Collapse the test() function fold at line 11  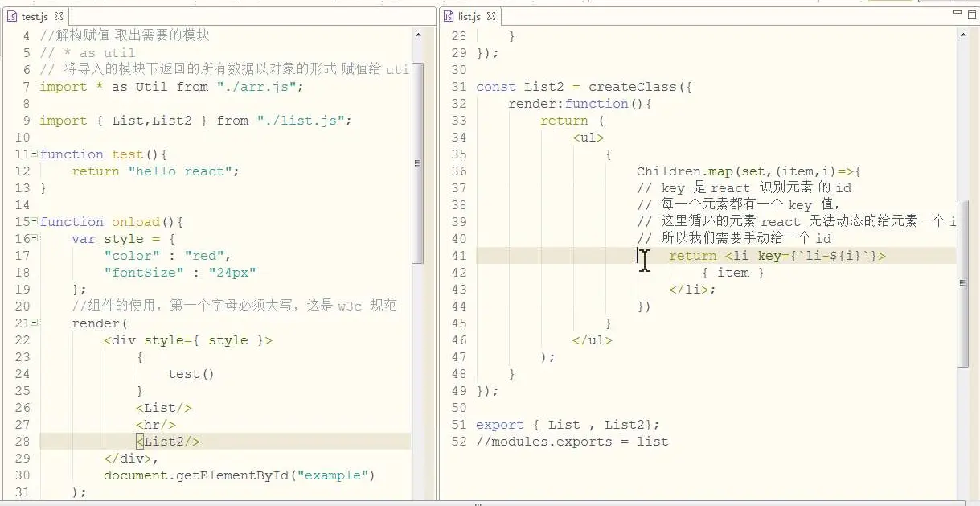[x=34, y=154]
